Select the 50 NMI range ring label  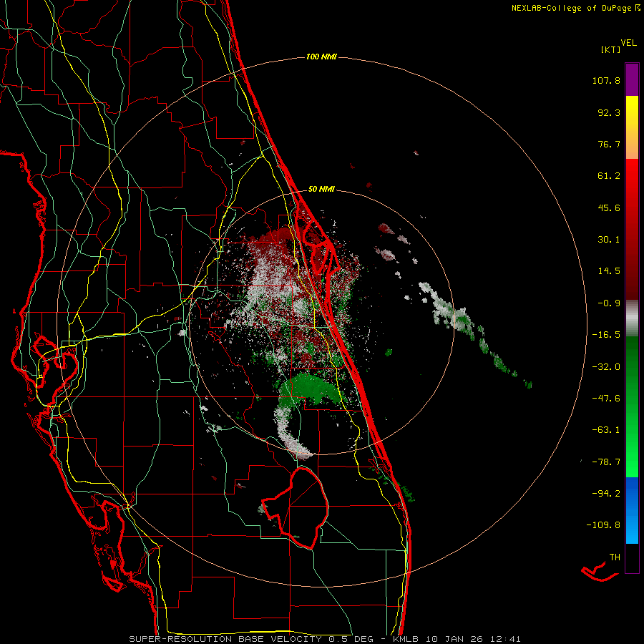(x=321, y=190)
